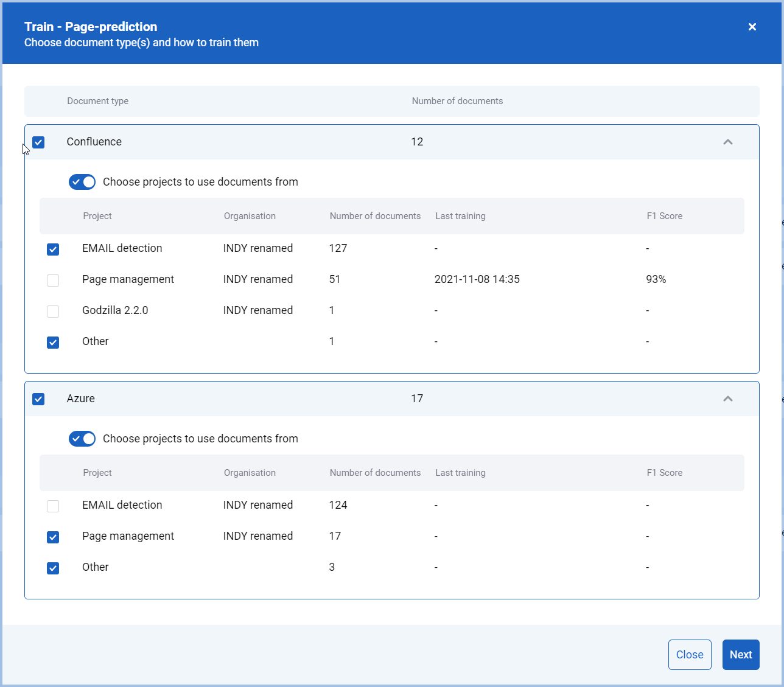Click the 3 documents count in Azure Other row
The image size is (784, 687).
332,567
